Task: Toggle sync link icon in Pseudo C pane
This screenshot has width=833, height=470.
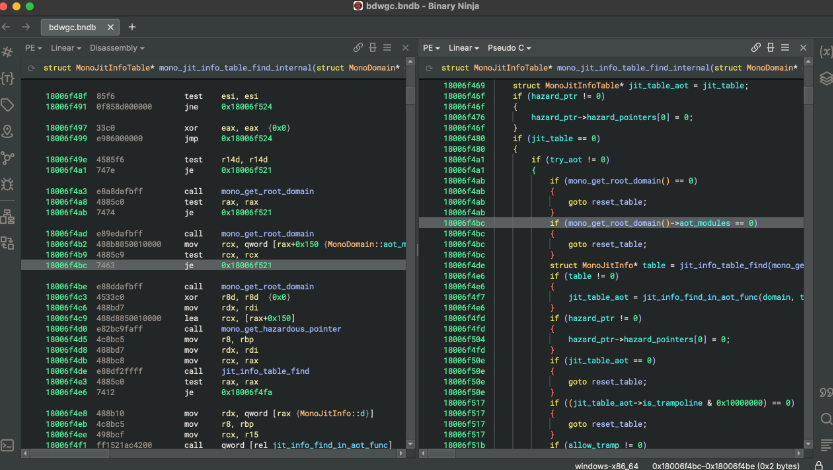Action: 758,47
